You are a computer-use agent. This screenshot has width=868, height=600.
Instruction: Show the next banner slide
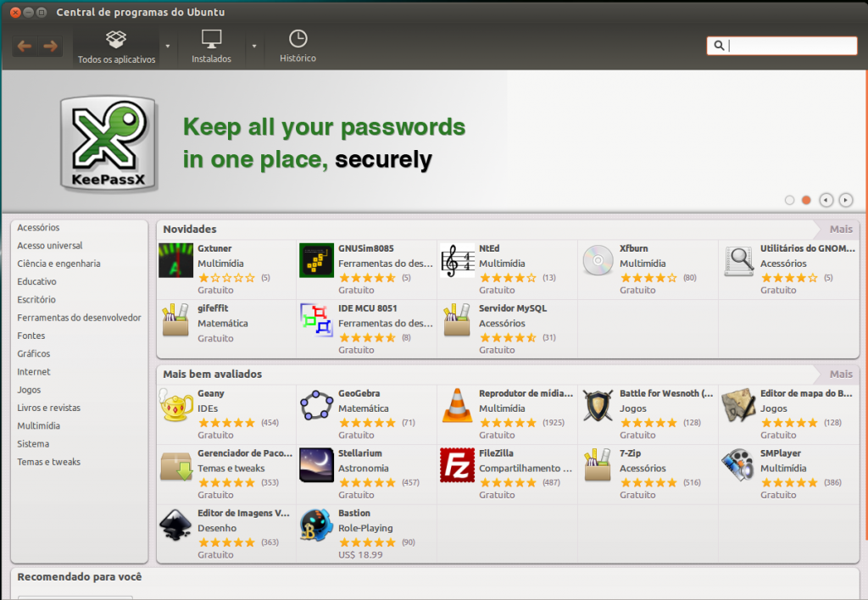[x=845, y=200]
